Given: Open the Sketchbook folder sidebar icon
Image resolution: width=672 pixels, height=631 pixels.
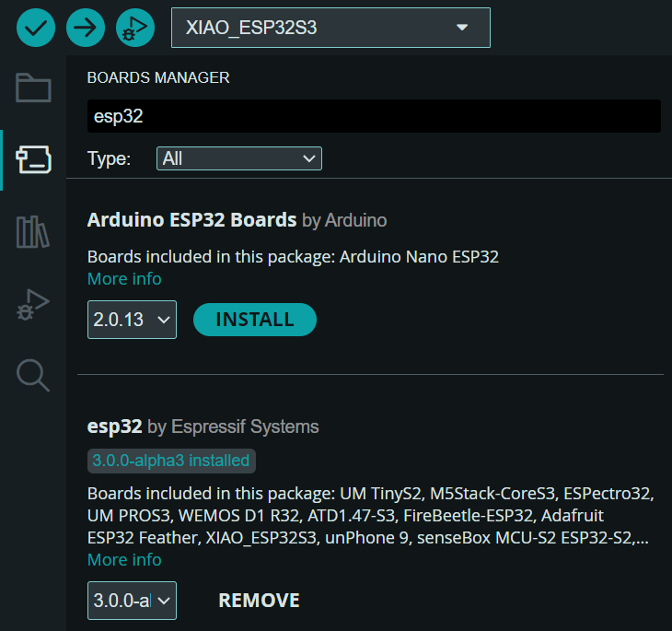Looking at the screenshot, I should (x=33, y=88).
